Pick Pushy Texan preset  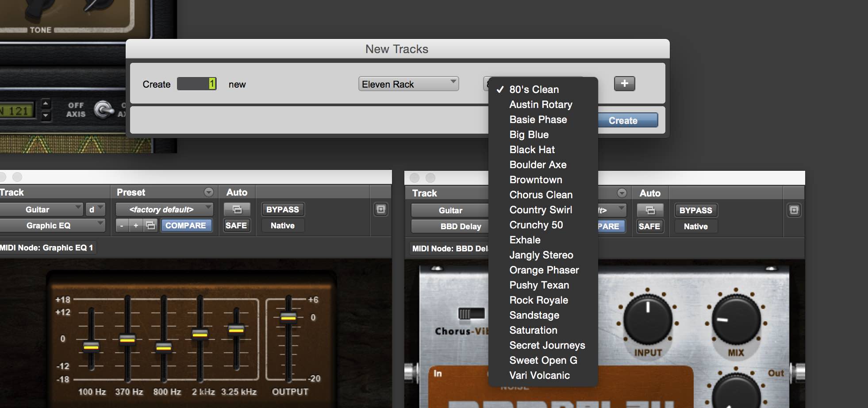point(543,285)
